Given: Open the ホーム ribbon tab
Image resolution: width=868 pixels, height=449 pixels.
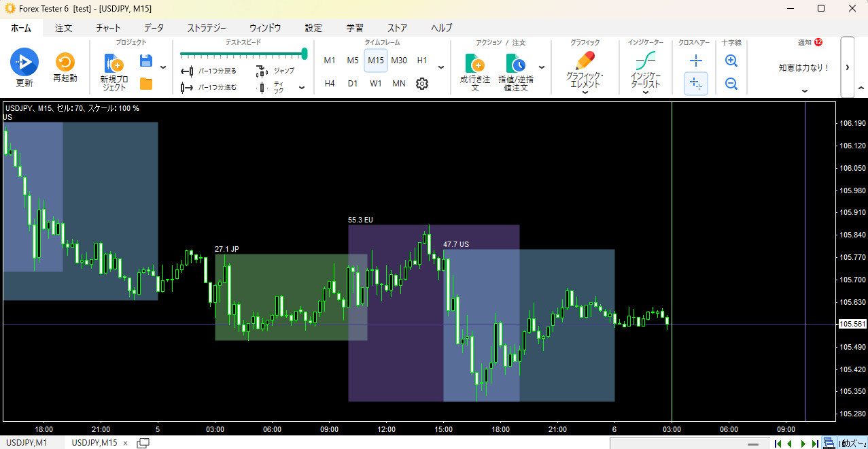Looking at the screenshot, I should click(21, 28).
